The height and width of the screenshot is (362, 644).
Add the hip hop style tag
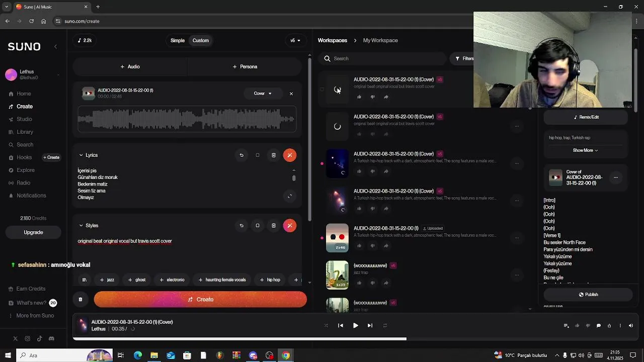[270, 280]
